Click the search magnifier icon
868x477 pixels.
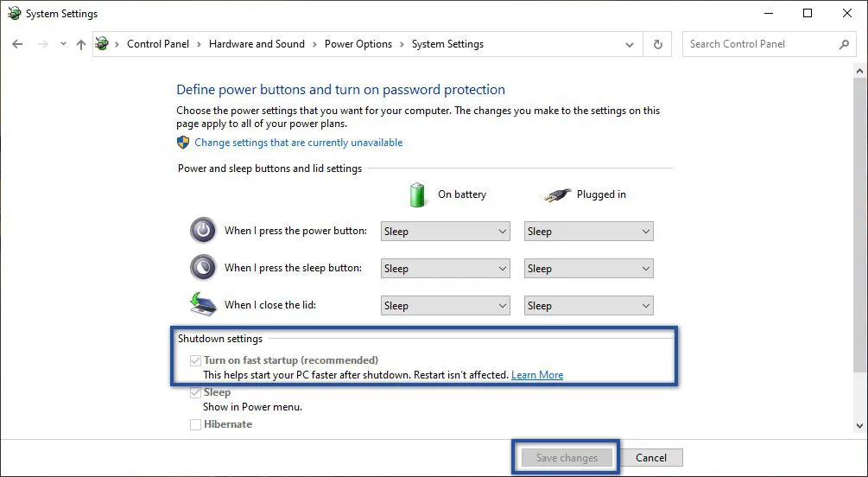tap(844, 44)
